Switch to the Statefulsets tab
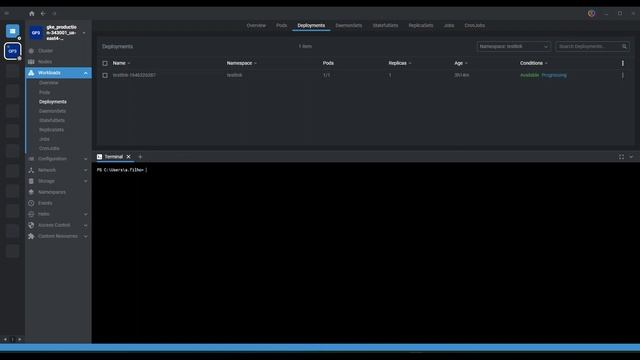The height and width of the screenshot is (360, 640). (x=385, y=25)
